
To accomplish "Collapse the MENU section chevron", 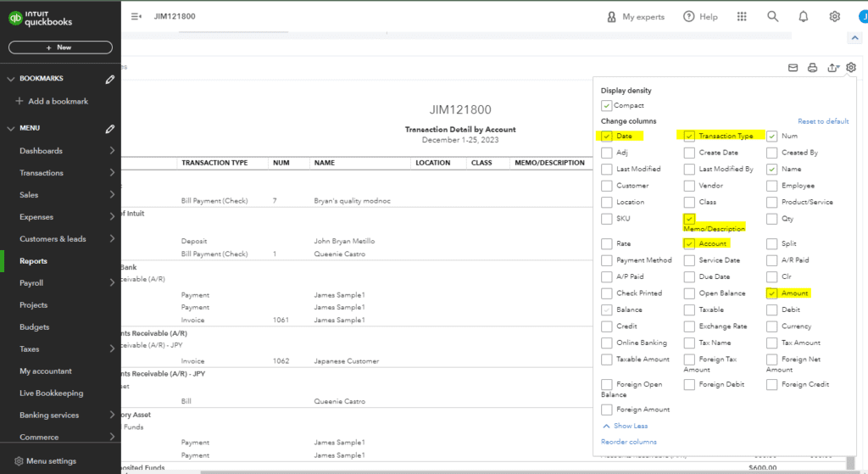I will 10,129.
